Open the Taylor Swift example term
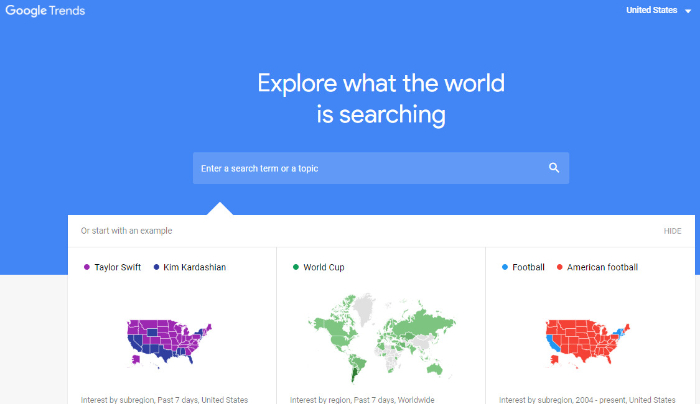 coord(117,267)
